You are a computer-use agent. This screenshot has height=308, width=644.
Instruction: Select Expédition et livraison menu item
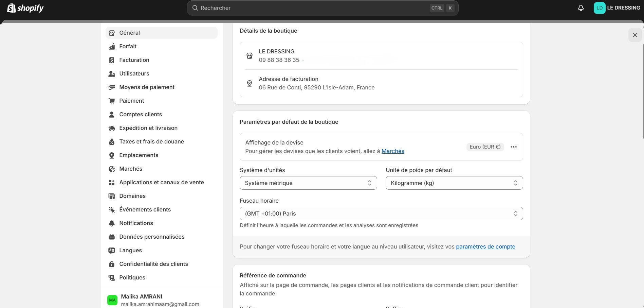point(162,128)
